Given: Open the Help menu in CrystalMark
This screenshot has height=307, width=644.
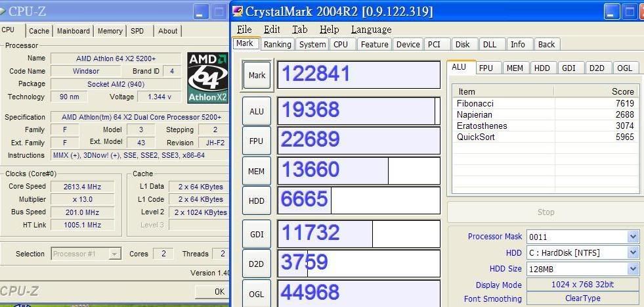Looking at the screenshot, I should coord(329,30).
